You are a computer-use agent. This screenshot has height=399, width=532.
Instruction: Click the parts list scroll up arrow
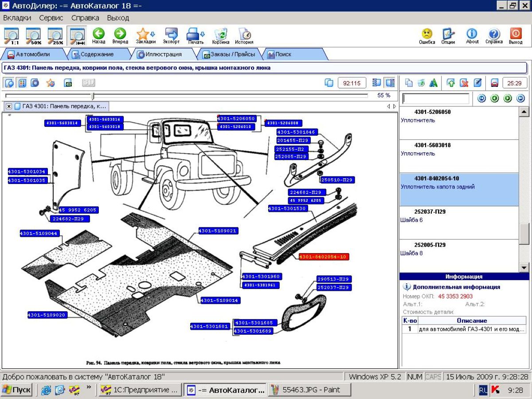click(x=524, y=112)
